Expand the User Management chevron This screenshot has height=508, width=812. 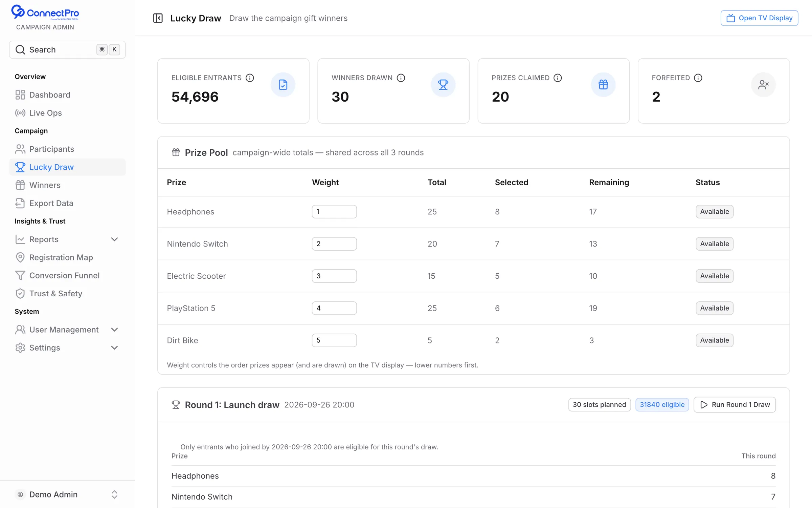coord(114,330)
